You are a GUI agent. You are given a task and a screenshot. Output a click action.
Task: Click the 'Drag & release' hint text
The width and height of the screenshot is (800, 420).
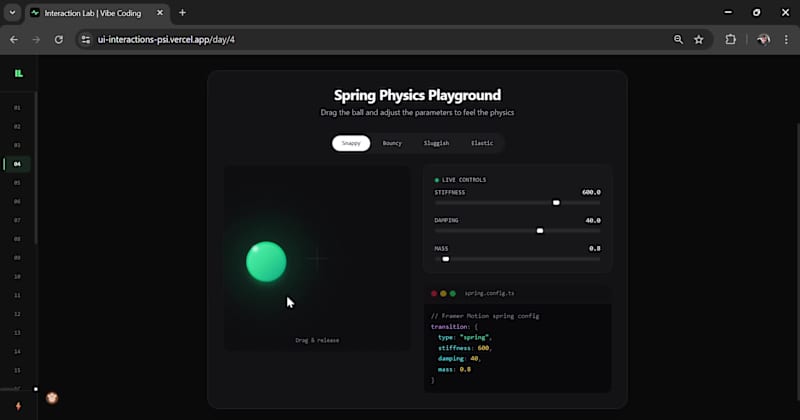click(317, 340)
